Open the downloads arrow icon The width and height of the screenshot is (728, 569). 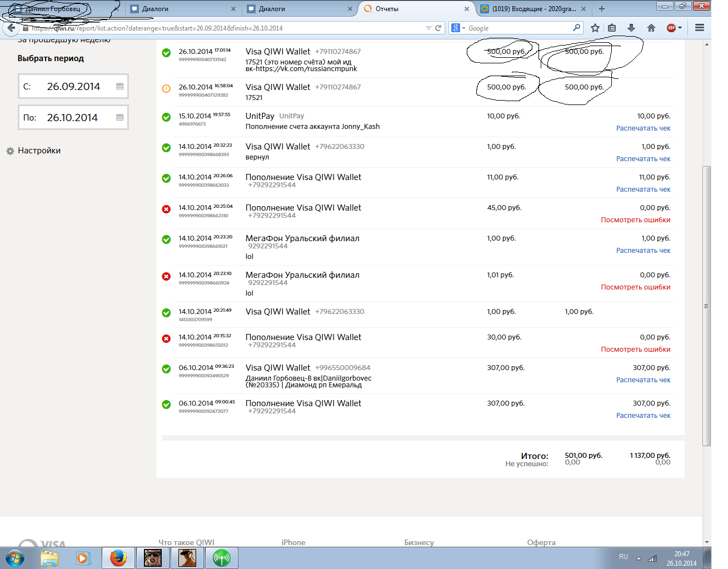pos(631,28)
